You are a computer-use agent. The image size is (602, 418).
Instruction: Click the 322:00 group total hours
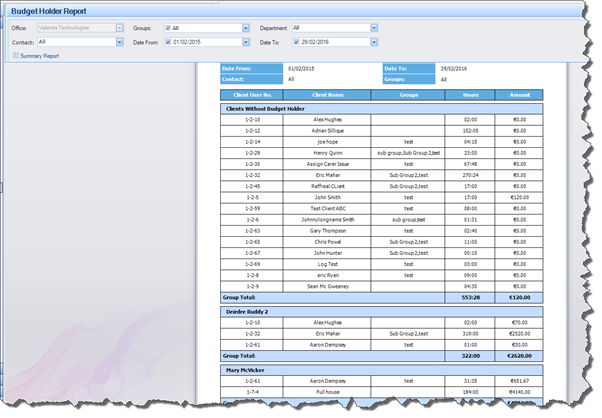(x=470, y=356)
